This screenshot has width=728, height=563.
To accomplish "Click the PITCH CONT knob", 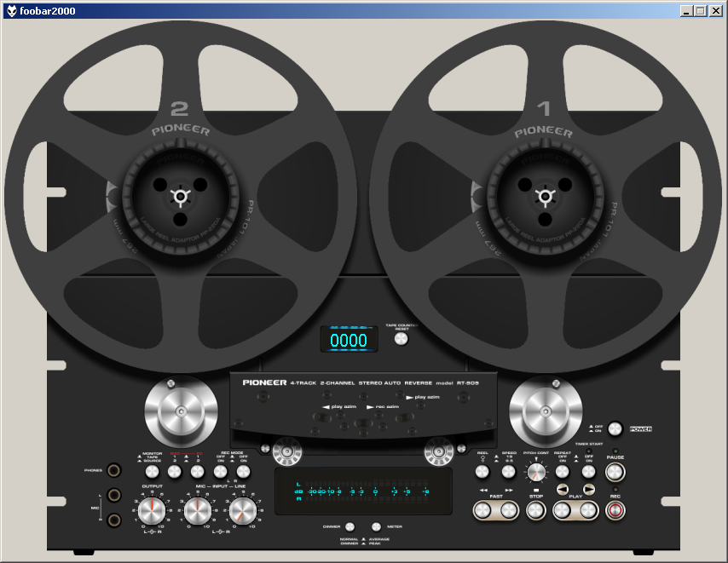I will (535, 471).
